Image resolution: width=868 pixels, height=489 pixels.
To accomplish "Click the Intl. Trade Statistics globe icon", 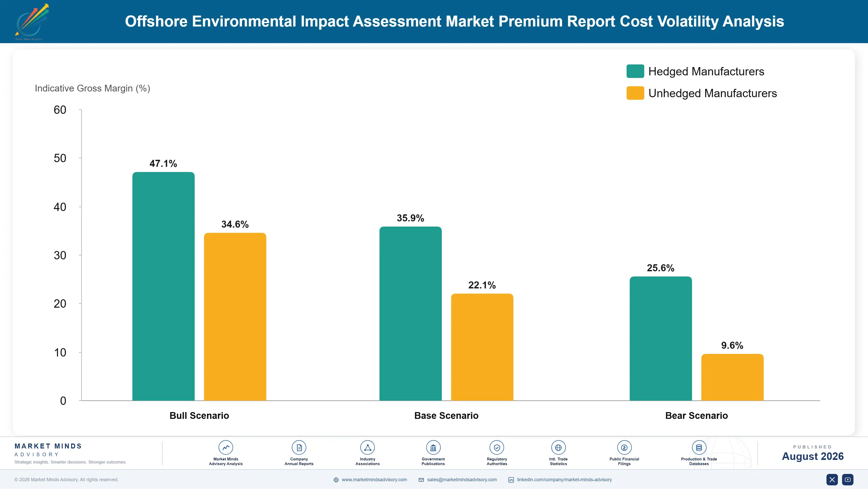I will click(x=558, y=447).
